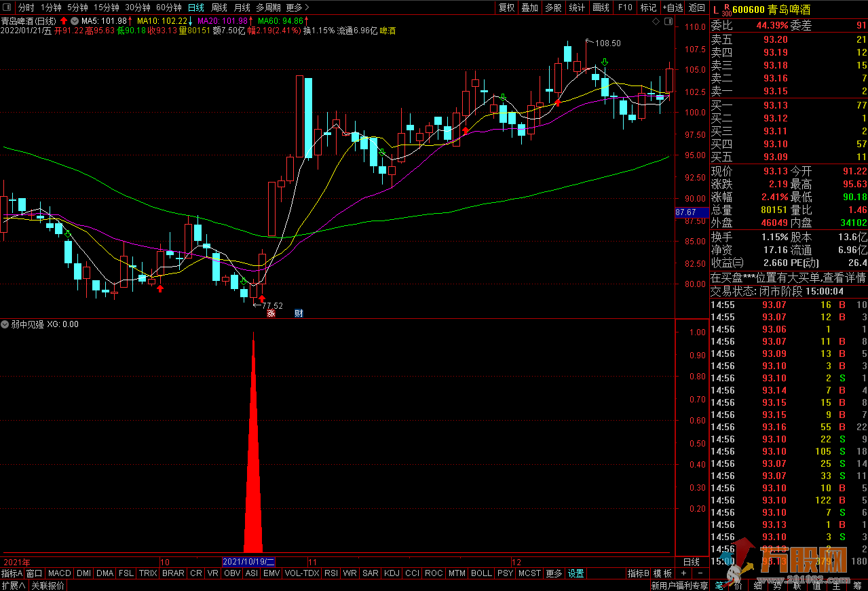Click the red up arrow beside 青岛啤酒(日线)
Viewport: 868px width, 591px height.
point(64,20)
